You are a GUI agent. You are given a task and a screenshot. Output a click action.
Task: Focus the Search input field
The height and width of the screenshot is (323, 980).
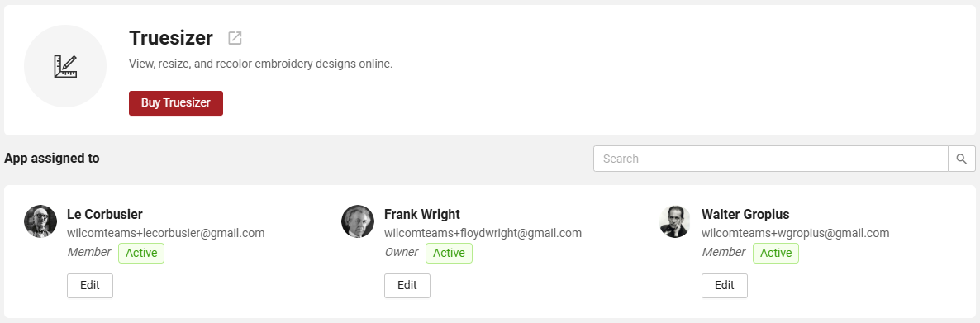tap(771, 159)
